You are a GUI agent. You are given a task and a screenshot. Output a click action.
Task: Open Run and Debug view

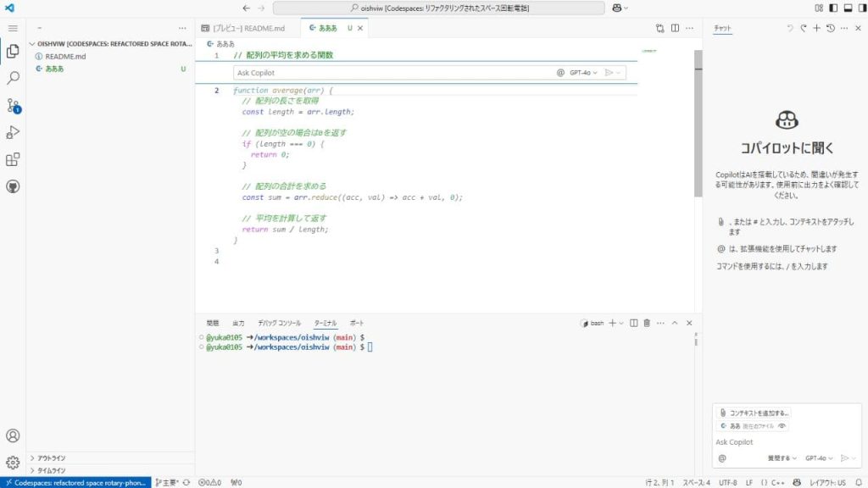click(13, 132)
